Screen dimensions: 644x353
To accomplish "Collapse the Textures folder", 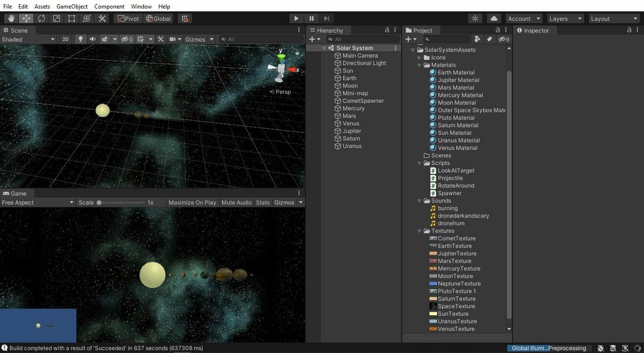I will click(x=420, y=231).
